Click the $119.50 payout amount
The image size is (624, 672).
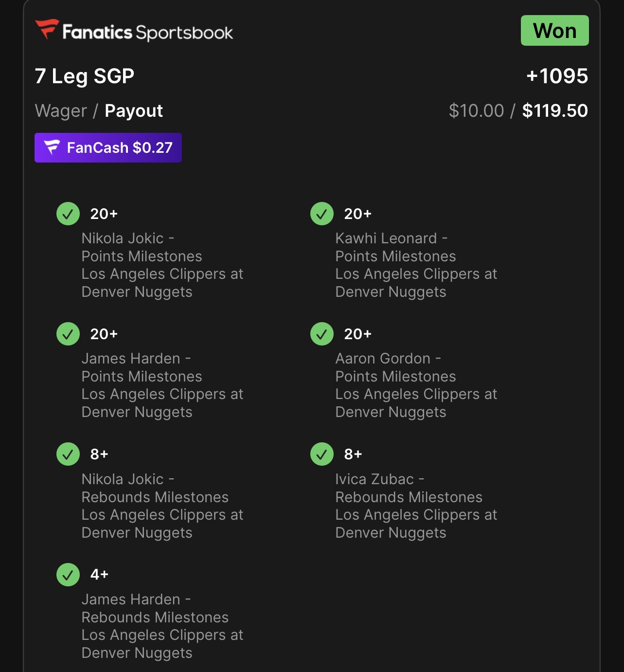click(555, 111)
